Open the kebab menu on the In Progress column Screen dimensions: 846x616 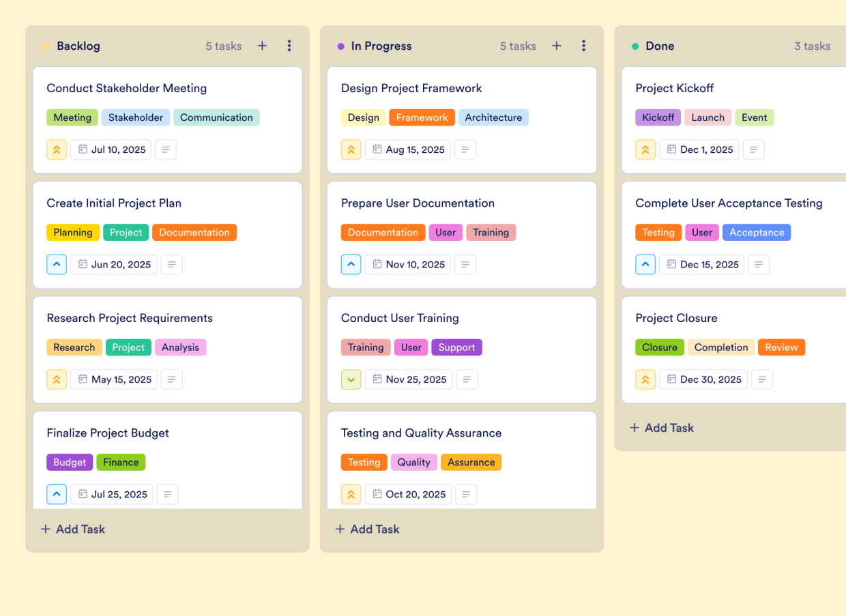coord(584,46)
